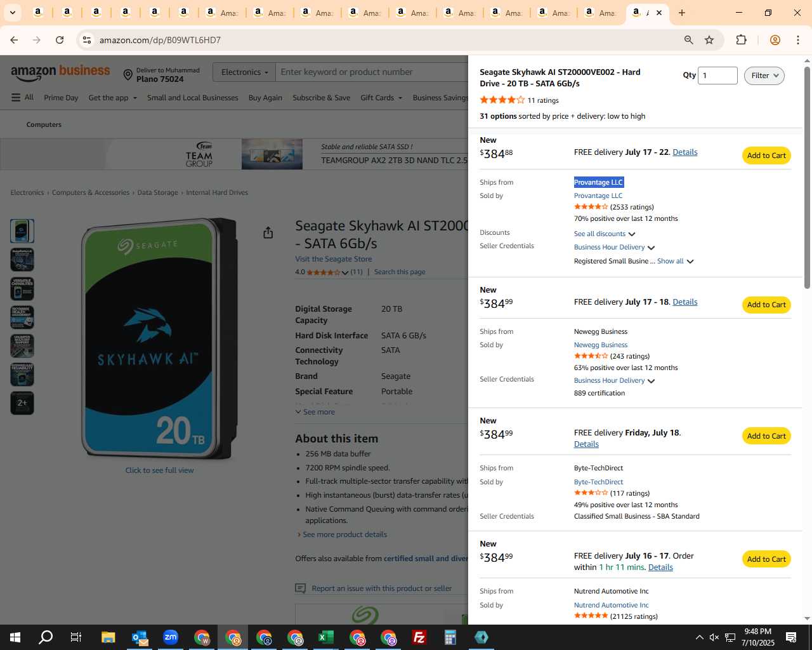This screenshot has width=812, height=650.
Task: Add the Nutrend Automotive offer to cart
Action: pyautogui.click(x=766, y=559)
